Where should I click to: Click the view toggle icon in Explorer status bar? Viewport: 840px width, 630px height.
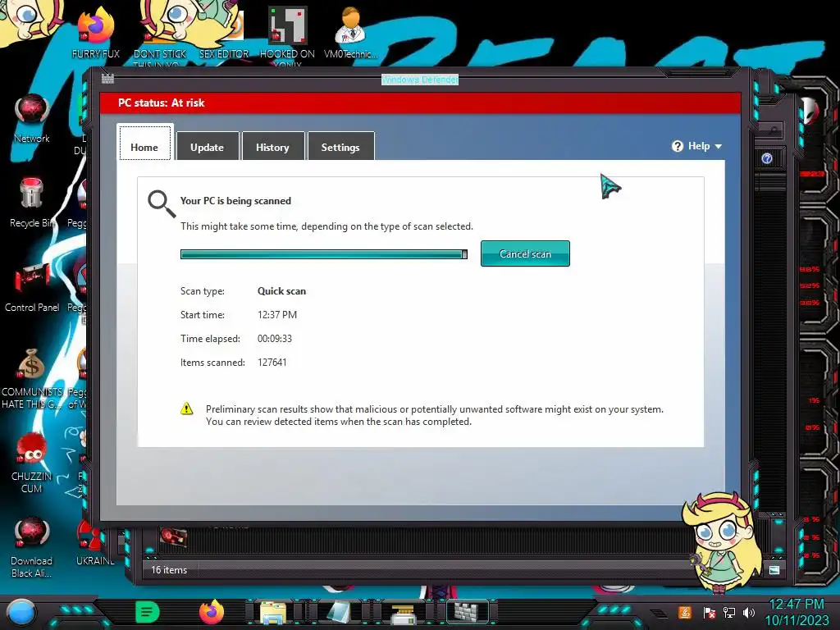pyautogui.click(x=774, y=570)
